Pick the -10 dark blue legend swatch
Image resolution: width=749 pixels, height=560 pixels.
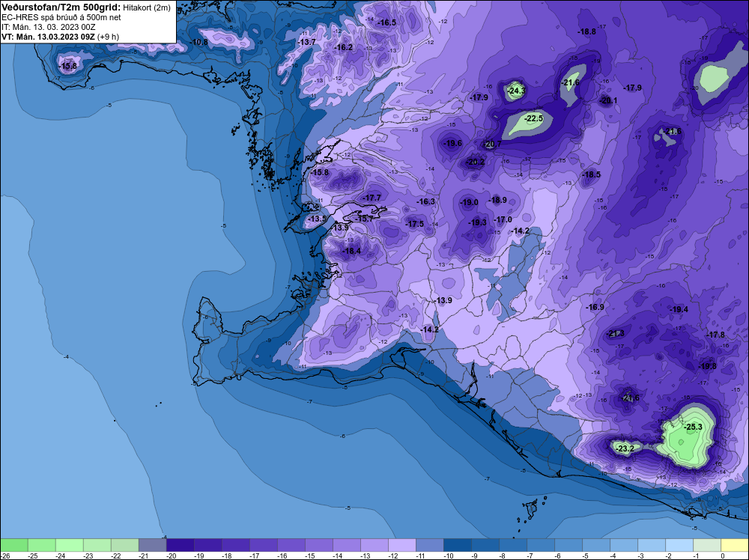457,545
